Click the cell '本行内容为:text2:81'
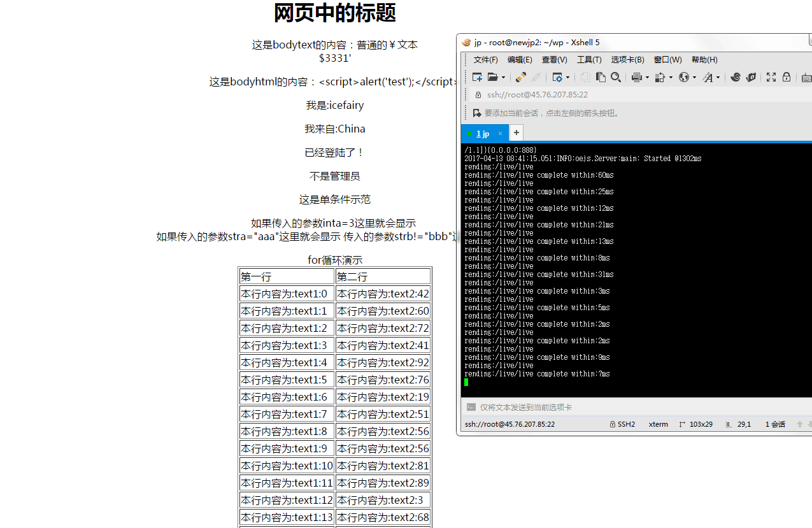The width and height of the screenshot is (812, 528). (383, 466)
